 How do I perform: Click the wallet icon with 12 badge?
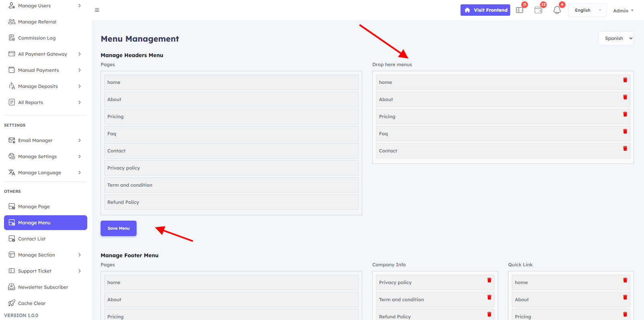click(x=538, y=10)
